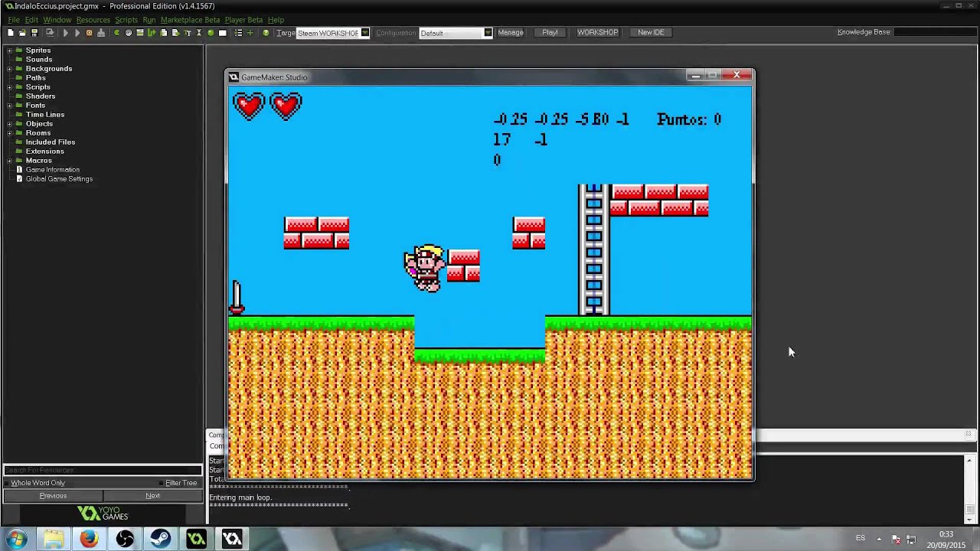This screenshot has width=980, height=551.
Task: Click the Previous search result button
Action: click(53, 496)
